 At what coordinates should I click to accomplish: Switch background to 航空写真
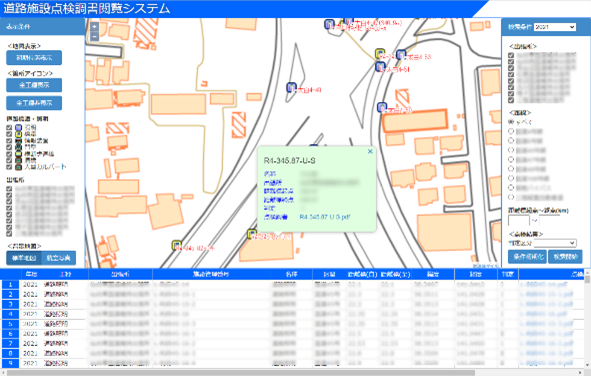(58, 258)
